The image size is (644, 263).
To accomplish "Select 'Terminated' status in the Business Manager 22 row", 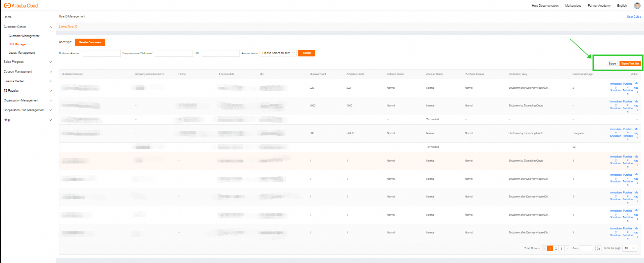I will (x=432, y=147).
